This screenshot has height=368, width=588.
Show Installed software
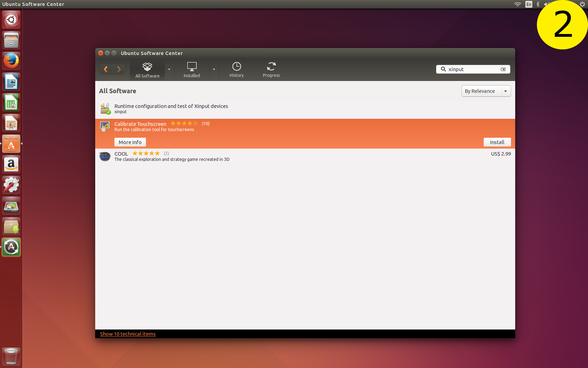(x=192, y=70)
